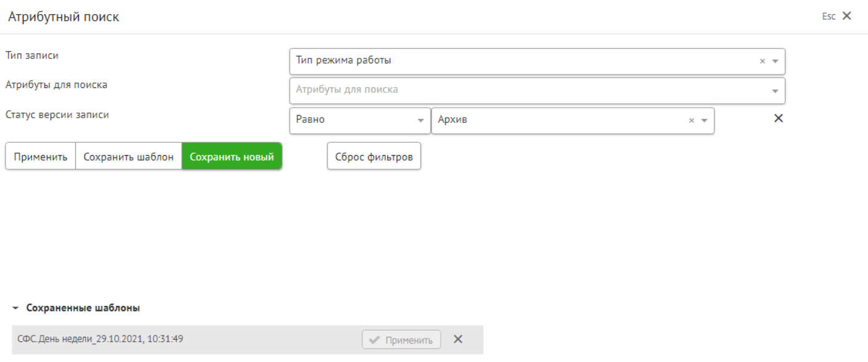Screen dimensions: 868x362
Task: Click the arrow of the Тип записи dropdown
Action: pyautogui.click(x=775, y=62)
